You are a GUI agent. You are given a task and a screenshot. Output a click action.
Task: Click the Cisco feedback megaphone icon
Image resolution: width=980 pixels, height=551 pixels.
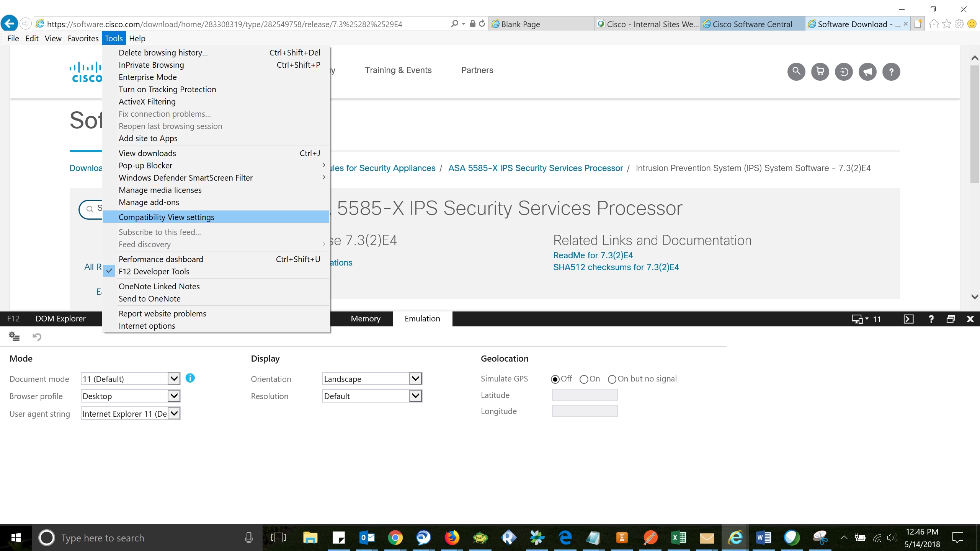(867, 72)
